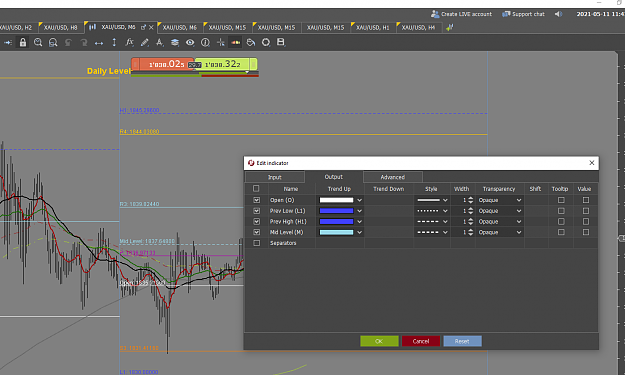Uncheck the Prev High (H1) checkbox
This screenshot has height=375, width=625.
point(256,222)
